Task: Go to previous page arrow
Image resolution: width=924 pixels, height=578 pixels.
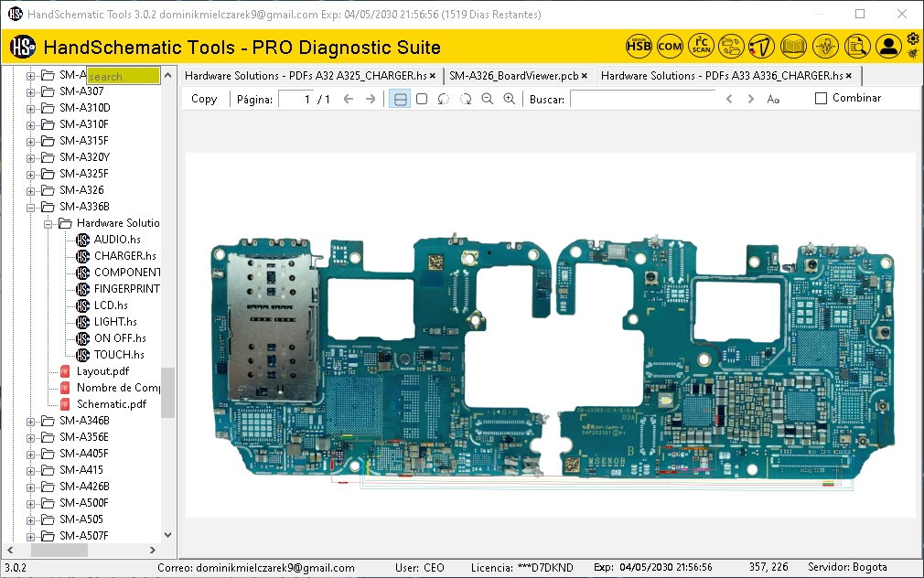Action: (349, 99)
